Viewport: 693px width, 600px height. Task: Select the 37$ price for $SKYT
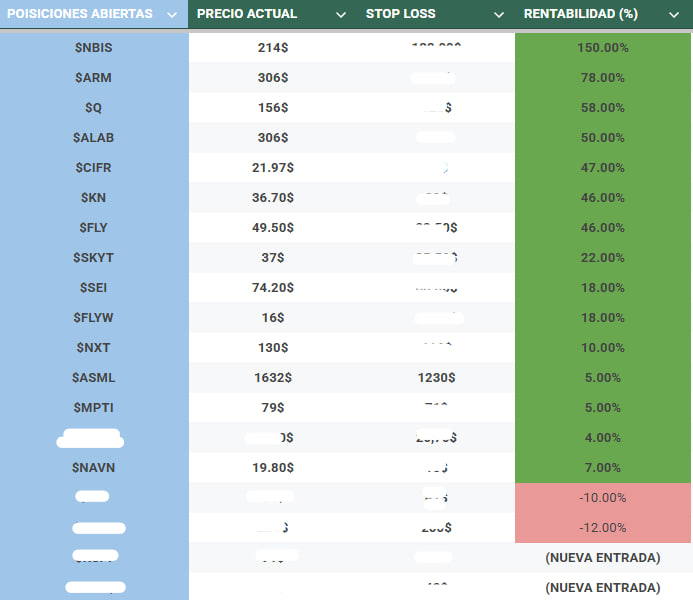tap(273, 258)
